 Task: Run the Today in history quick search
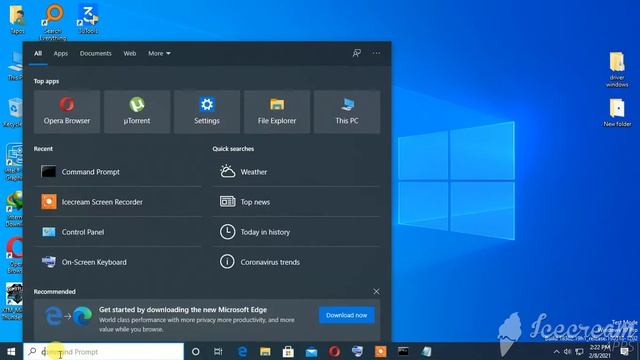tap(296, 232)
